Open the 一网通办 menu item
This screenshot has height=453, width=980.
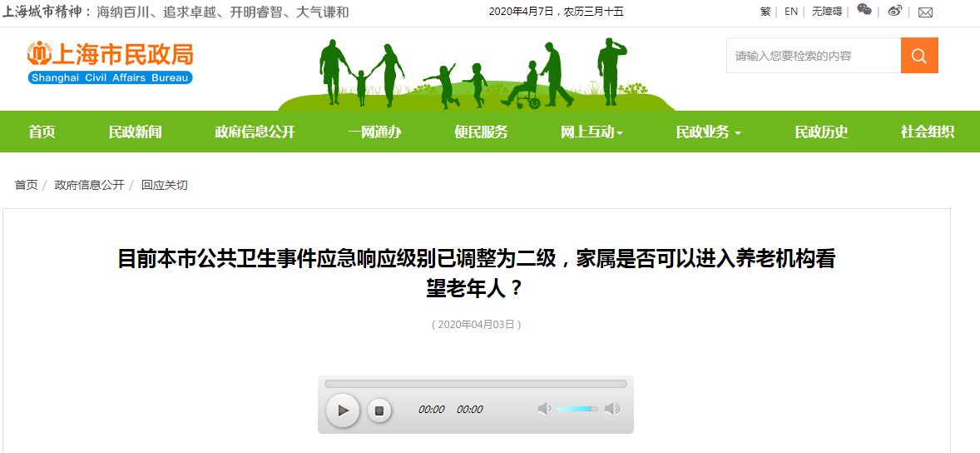pos(374,132)
